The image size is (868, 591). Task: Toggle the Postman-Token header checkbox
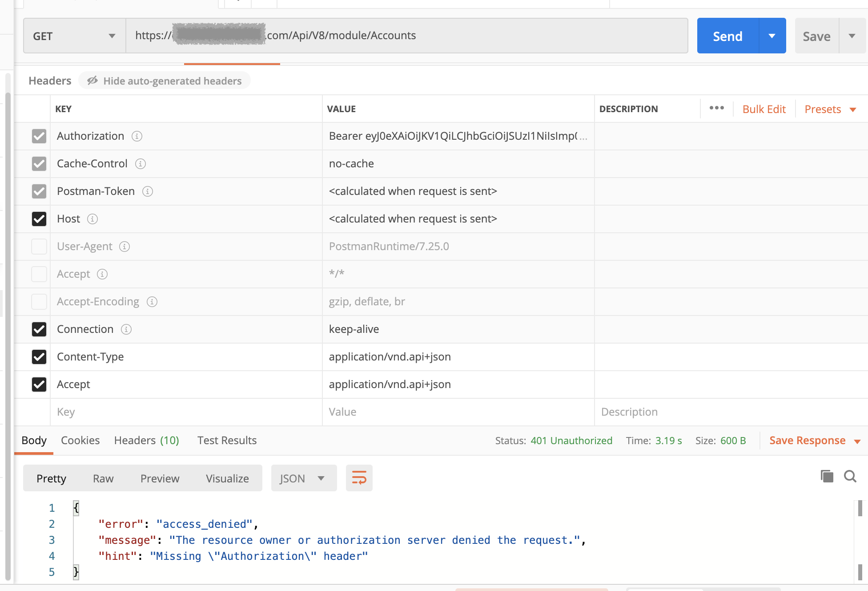pyautogui.click(x=39, y=191)
